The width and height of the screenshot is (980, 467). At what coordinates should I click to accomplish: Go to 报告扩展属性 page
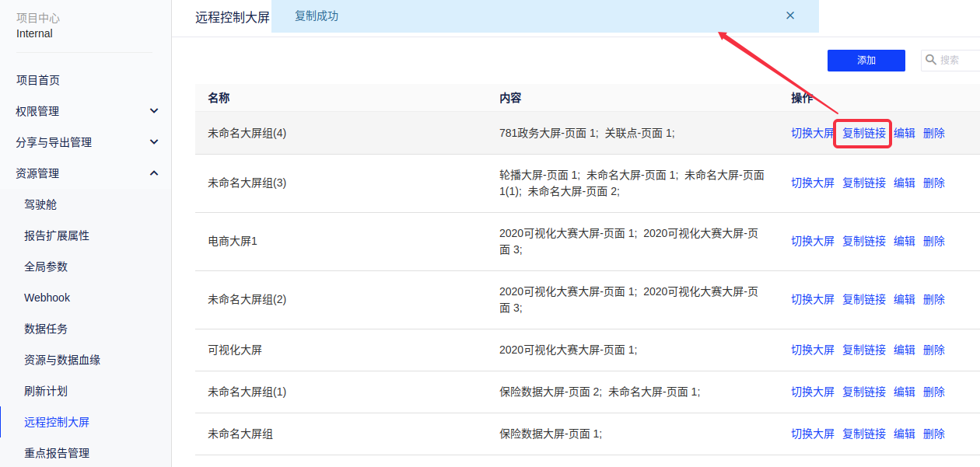pos(57,235)
